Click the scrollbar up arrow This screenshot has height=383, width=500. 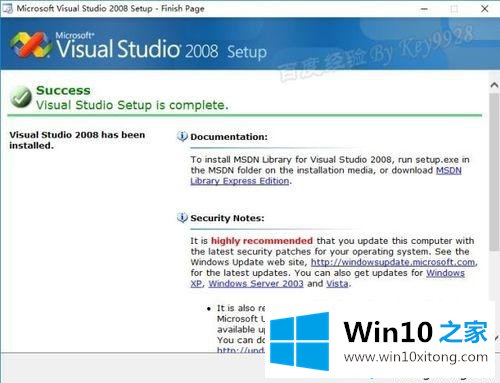coord(494,85)
